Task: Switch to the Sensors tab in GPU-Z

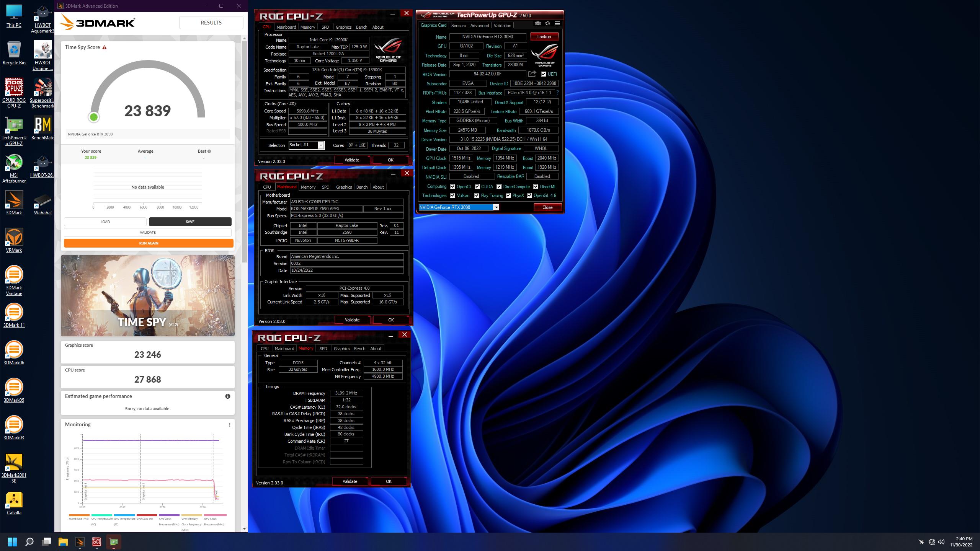Action: coord(458,26)
